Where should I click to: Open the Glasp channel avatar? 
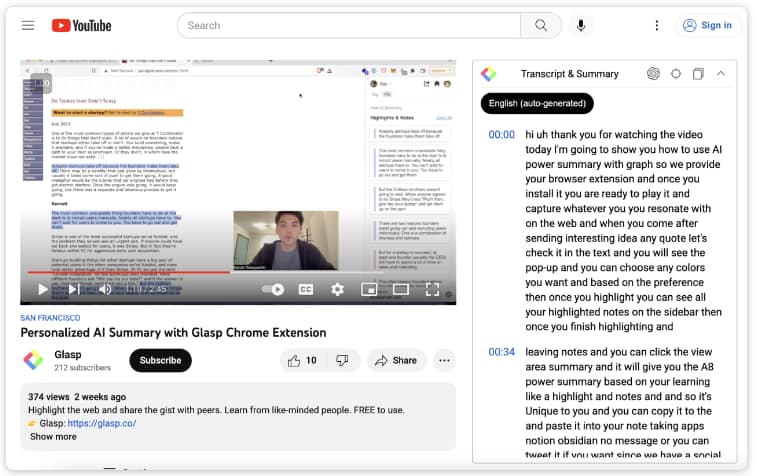click(x=33, y=360)
